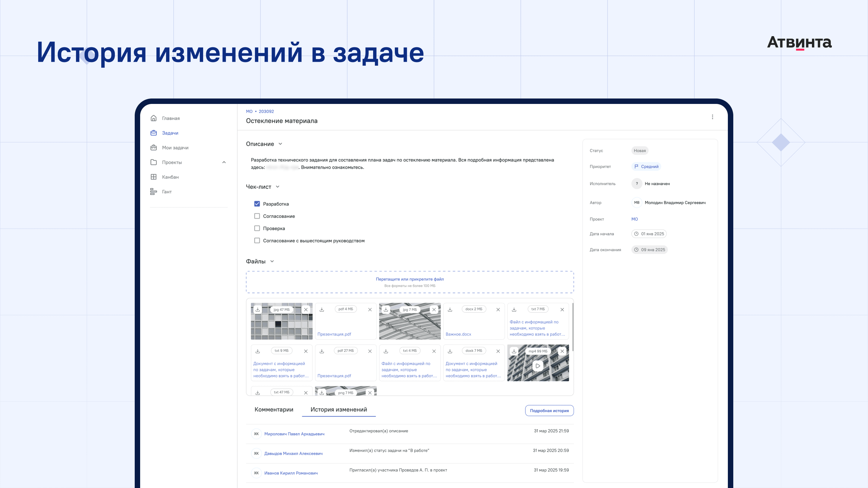Screen dimensions: 868x488
Task: Check the Согласование checkbox
Action: pyautogui.click(x=257, y=216)
